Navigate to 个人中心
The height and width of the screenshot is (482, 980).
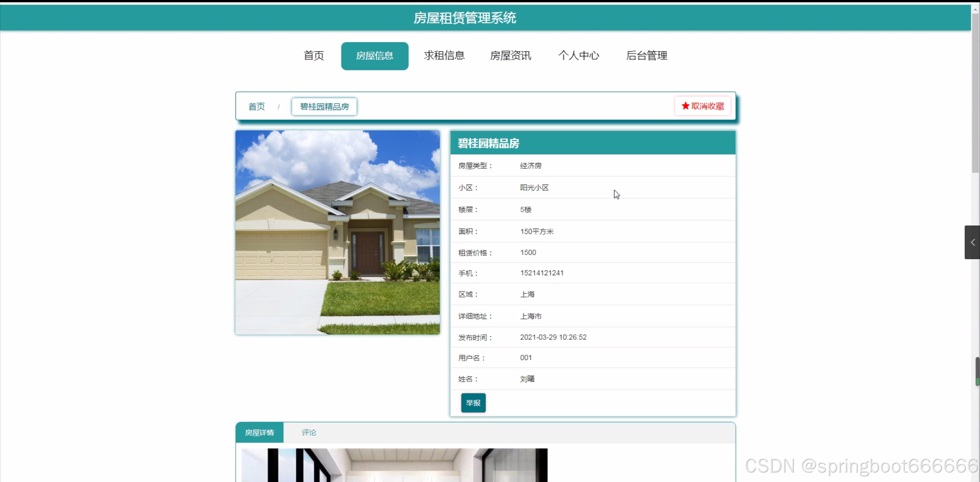click(x=578, y=56)
